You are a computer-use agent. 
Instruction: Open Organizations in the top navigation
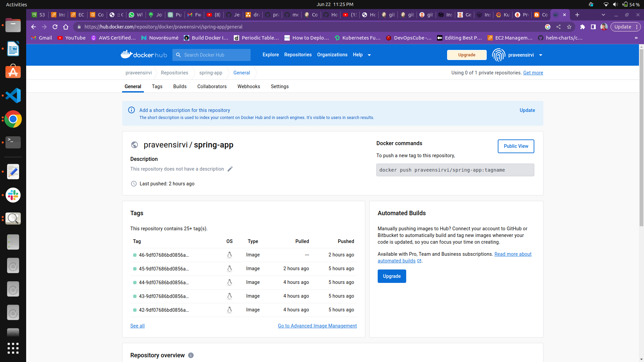click(332, 55)
